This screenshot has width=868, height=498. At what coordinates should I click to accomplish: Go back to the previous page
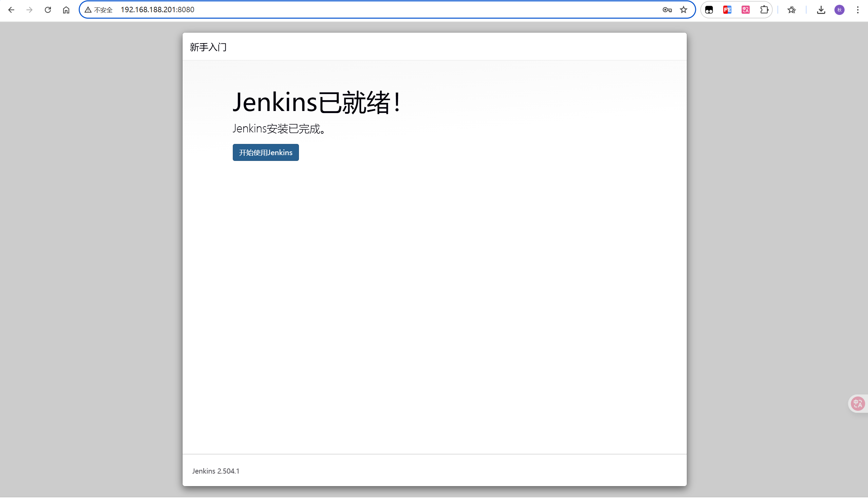click(x=11, y=10)
